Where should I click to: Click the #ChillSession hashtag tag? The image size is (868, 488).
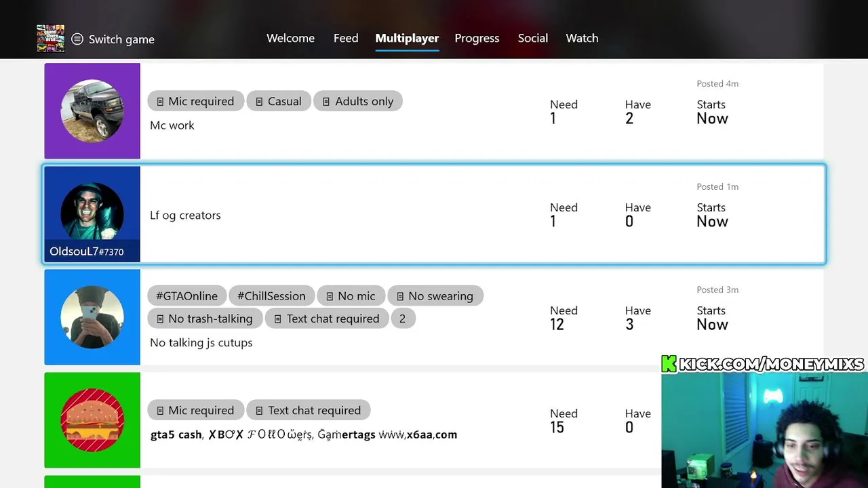click(272, 296)
